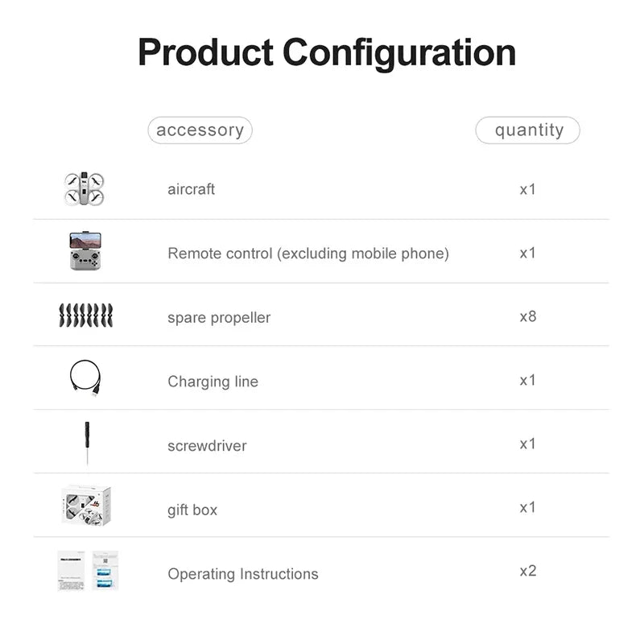Select the aircraft label text
This screenshot has width=644, height=644.
coord(191,190)
